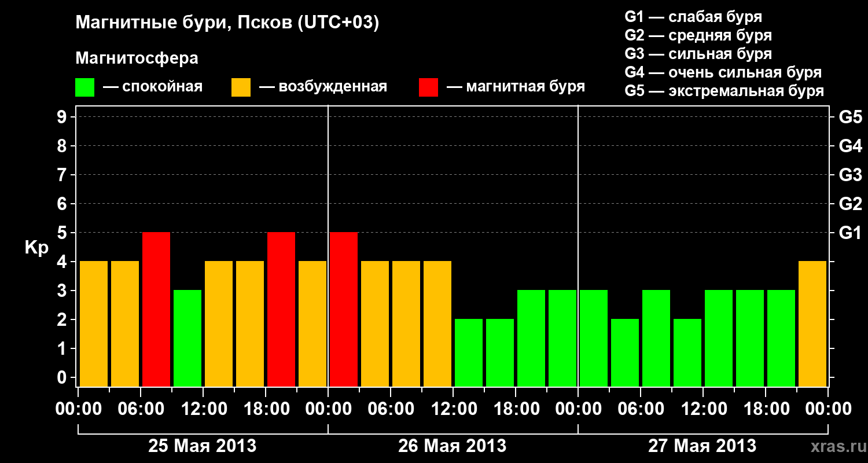Click 'G5 — экстремальная буря' legend line

(x=724, y=91)
